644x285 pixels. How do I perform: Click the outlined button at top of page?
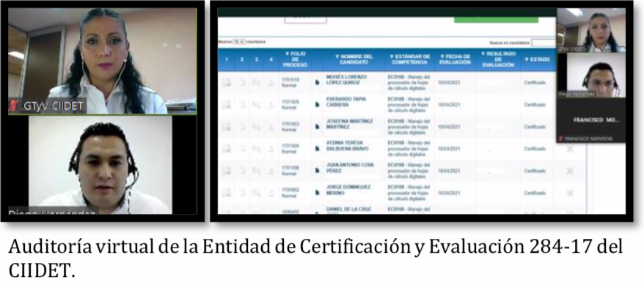[306, 19]
